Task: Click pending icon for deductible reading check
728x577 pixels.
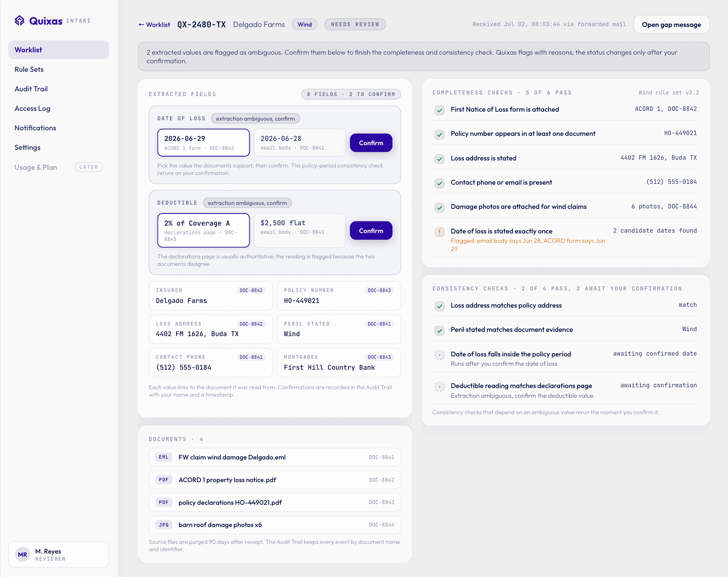Action: pos(440,386)
